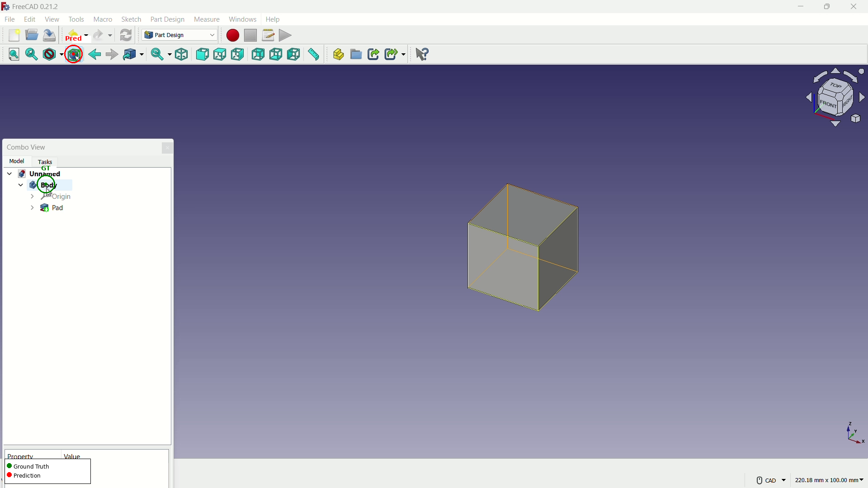Toggle the Ground Truth checkbox
The height and width of the screenshot is (488, 868).
9,466
